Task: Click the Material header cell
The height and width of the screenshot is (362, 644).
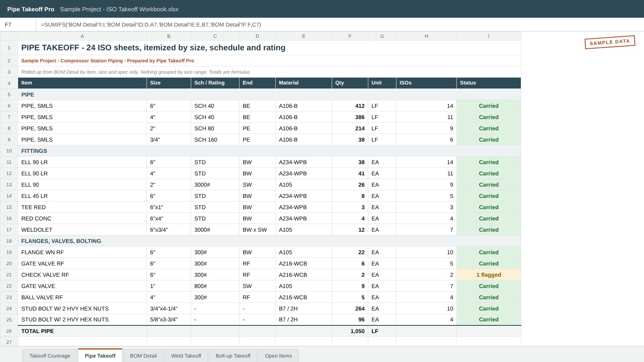Action: coord(304,83)
